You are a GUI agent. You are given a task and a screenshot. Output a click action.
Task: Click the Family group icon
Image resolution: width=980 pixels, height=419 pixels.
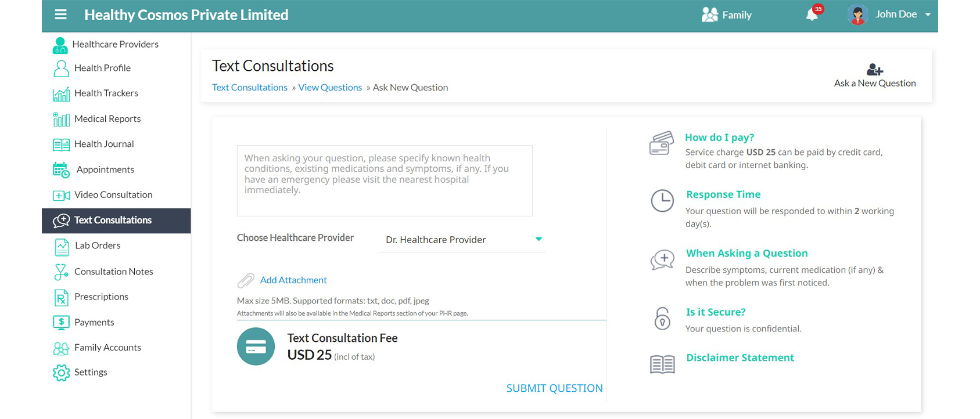(709, 15)
